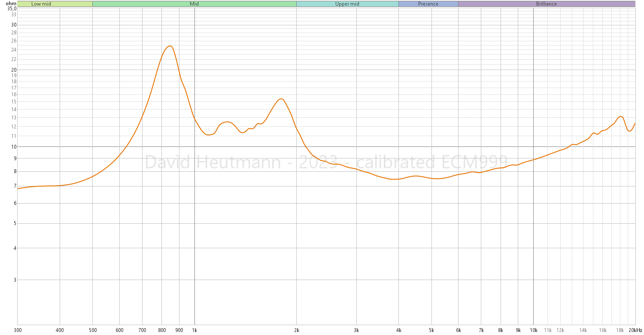Select the Presence band label

click(428, 4)
